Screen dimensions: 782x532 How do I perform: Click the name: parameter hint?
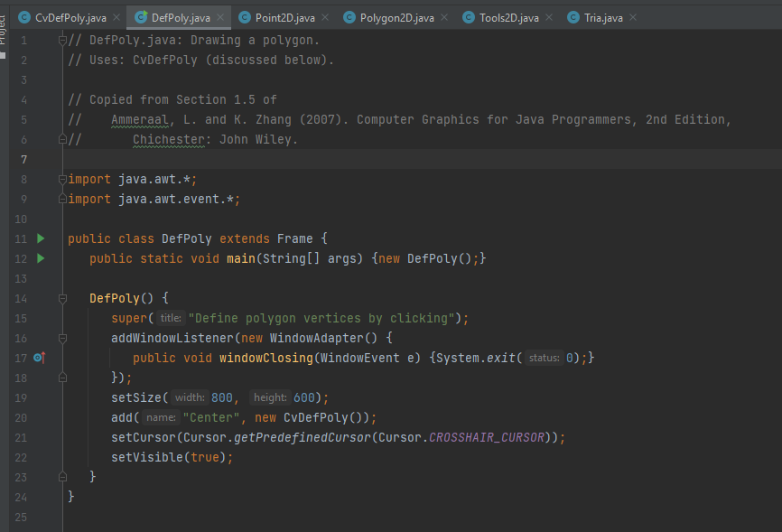161,417
